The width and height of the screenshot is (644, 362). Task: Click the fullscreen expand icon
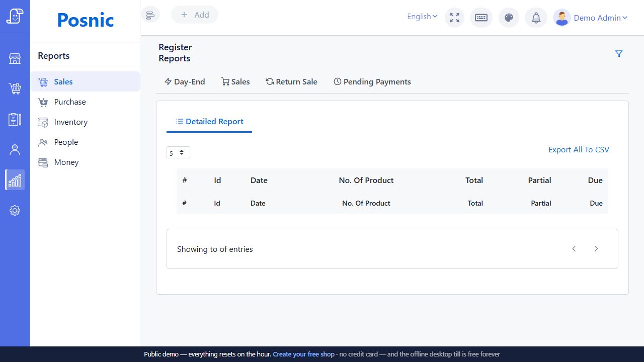click(455, 18)
